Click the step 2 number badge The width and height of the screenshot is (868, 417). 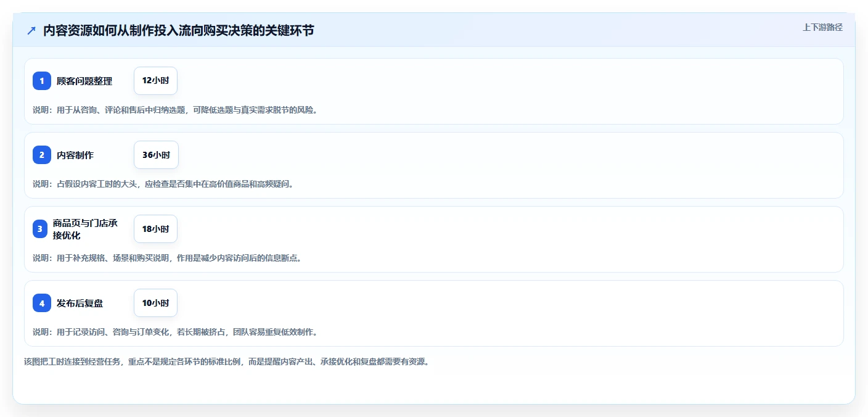click(42, 155)
